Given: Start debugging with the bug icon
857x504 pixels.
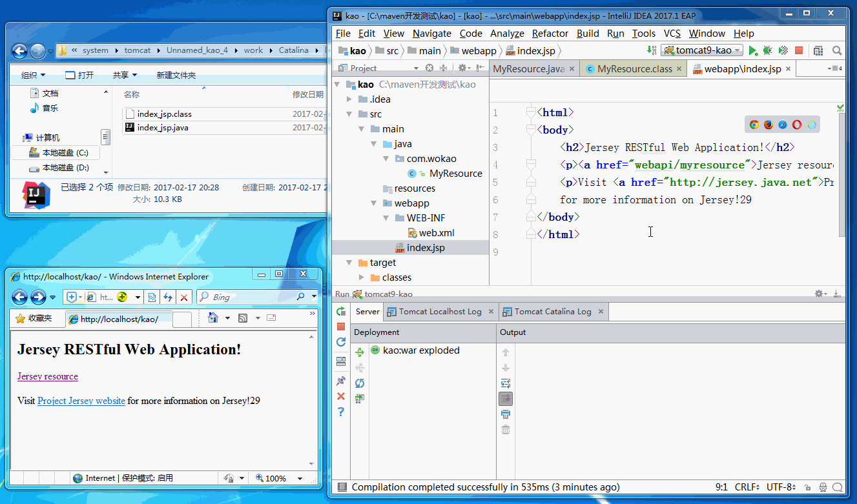Looking at the screenshot, I should pyautogui.click(x=768, y=50).
